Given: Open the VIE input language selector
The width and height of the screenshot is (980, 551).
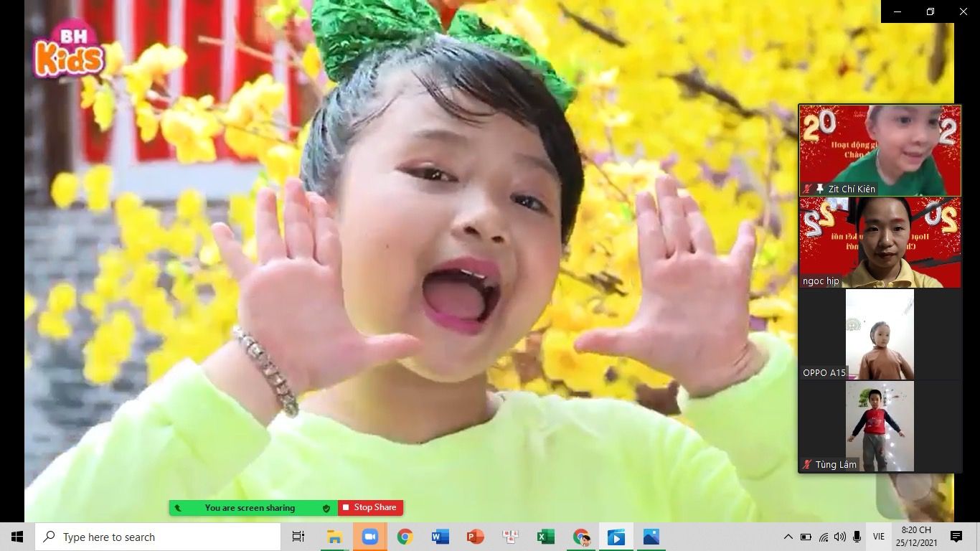Looking at the screenshot, I should [879, 537].
